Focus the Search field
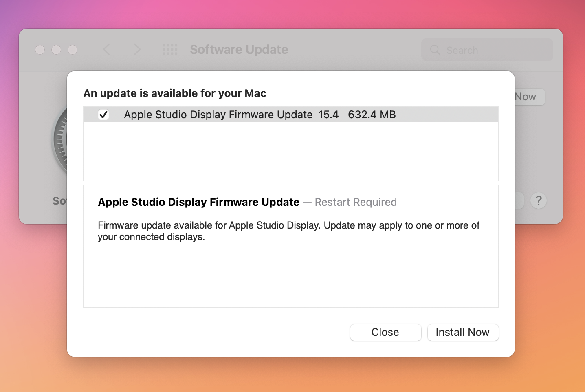 click(493, 50)
